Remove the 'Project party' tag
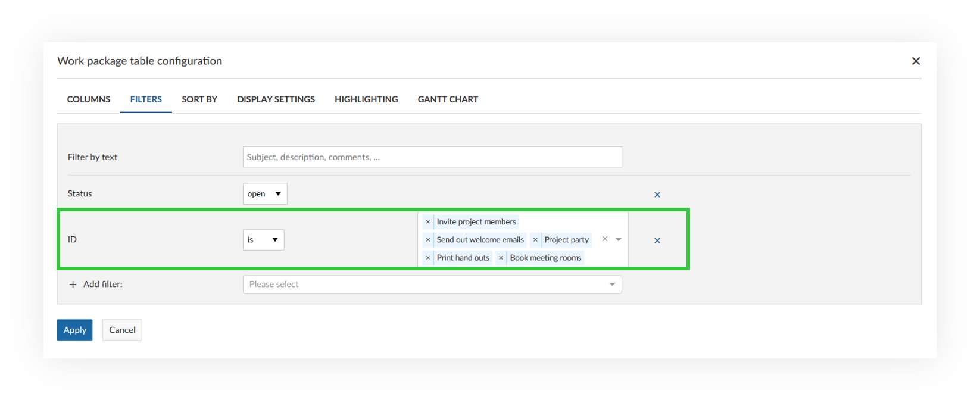 pos(535,240)
